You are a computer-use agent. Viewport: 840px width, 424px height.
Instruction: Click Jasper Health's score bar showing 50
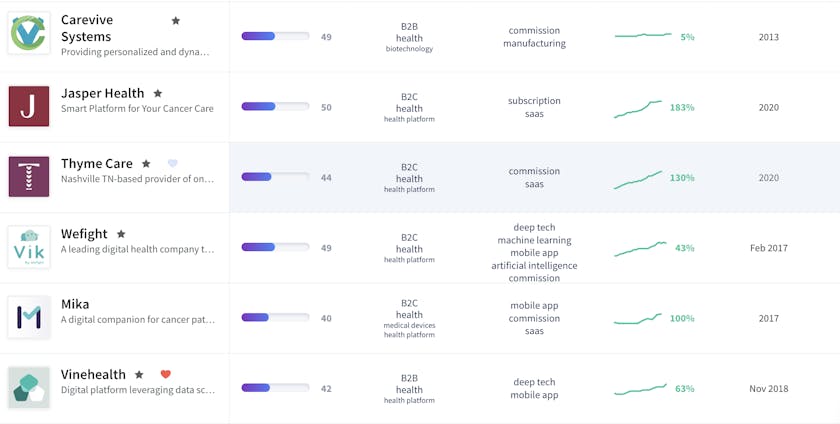pos(274,107)
